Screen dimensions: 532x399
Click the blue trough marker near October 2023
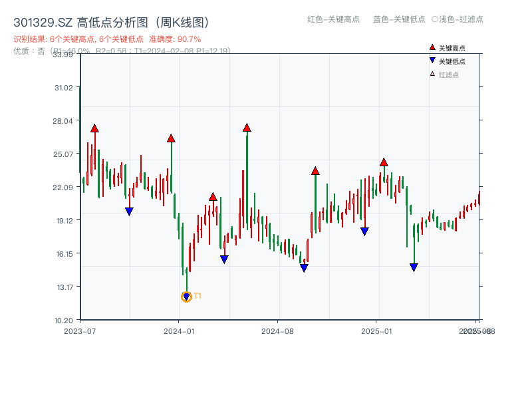point(130,211)
